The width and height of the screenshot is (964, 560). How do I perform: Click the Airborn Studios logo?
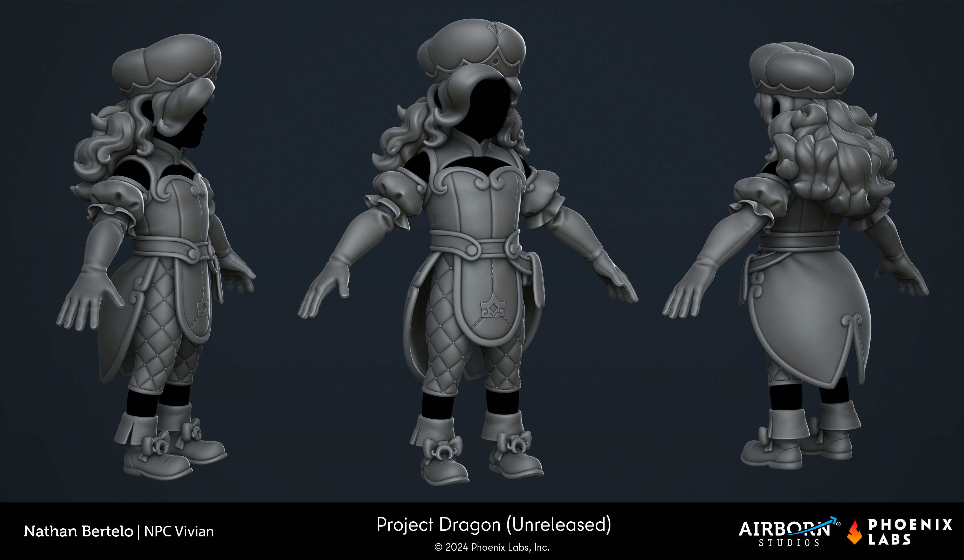point(789,532)
